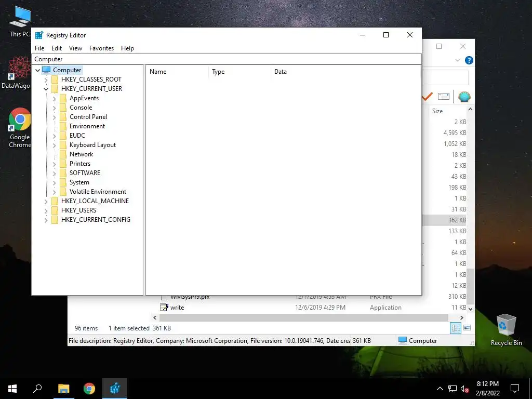Expand HKEY_USERS chevron
532x399 pixels.
[x=46, y=211]
